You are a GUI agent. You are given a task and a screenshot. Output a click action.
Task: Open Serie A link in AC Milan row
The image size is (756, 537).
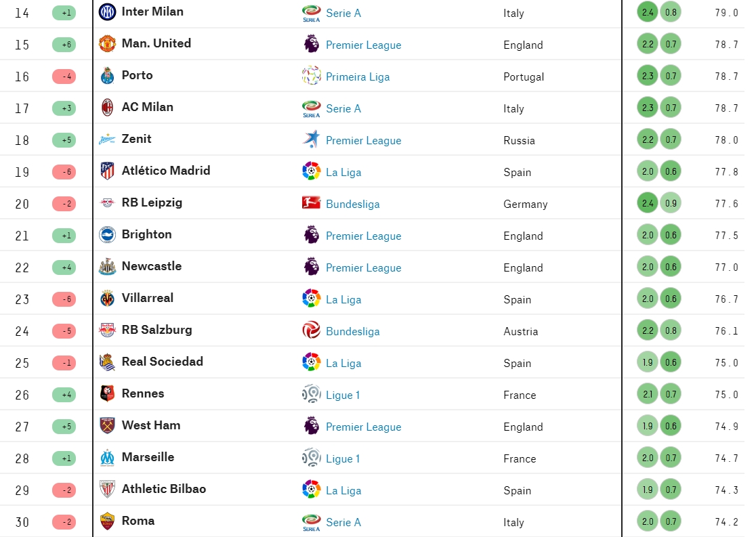(343, 108)
